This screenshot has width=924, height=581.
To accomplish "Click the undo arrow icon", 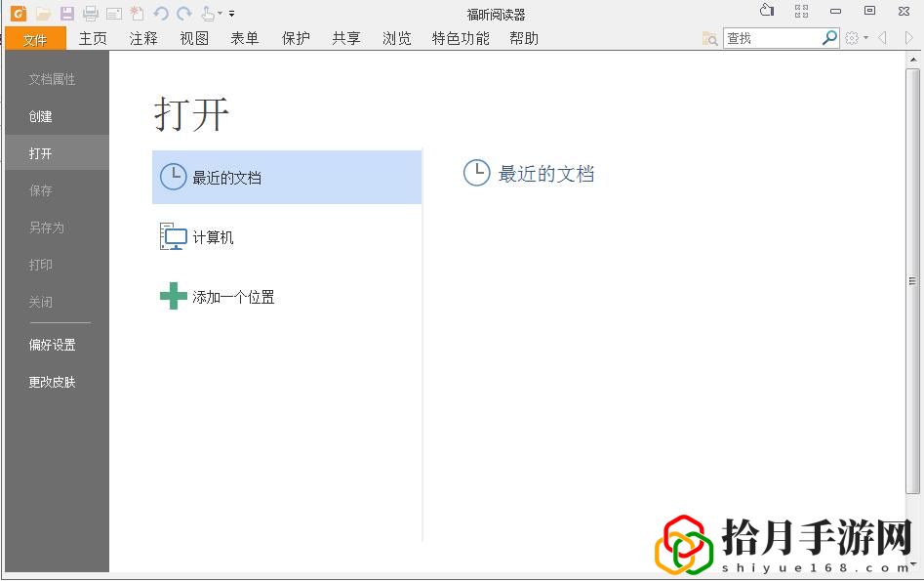I will coord(161,13).
